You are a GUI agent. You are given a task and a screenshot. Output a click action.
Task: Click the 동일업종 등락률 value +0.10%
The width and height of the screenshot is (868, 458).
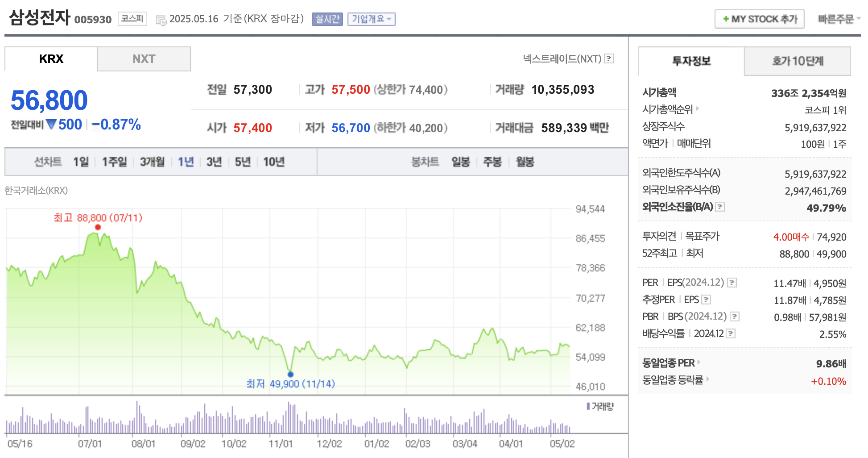click(828, 381)
